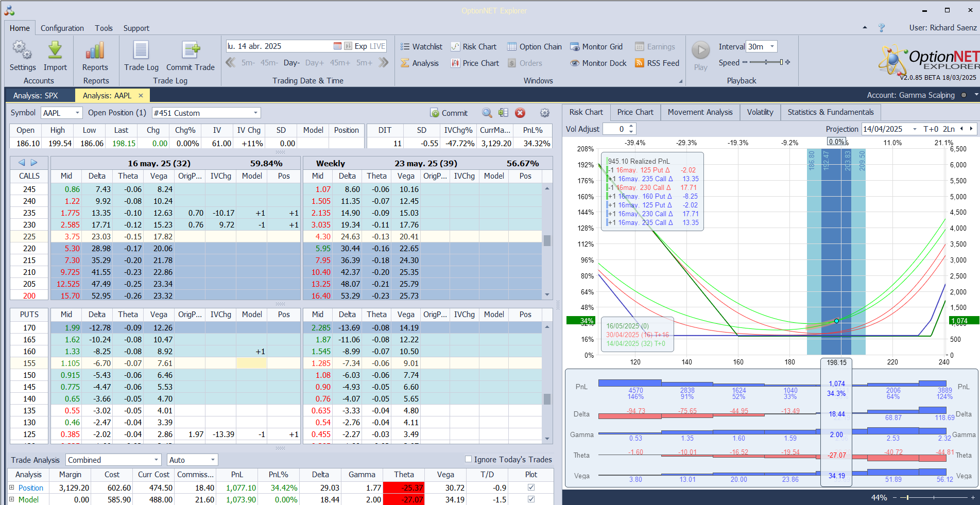Open Risk Chart from the Windows group

click(474, 46)
